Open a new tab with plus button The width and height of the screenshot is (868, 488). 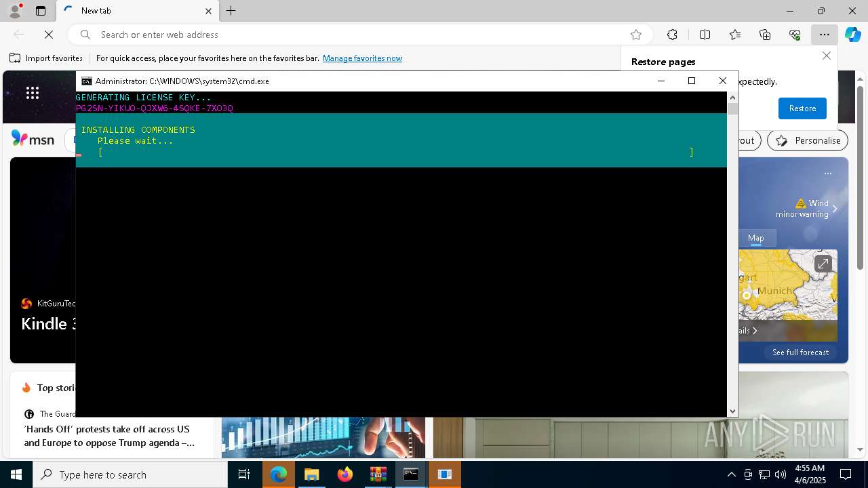pos(231,11)
